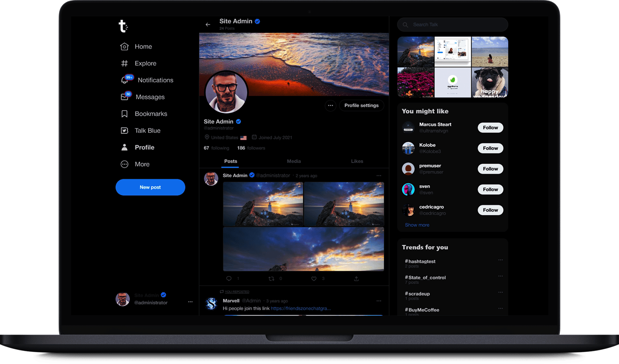
Task: Open Notifications with the 99+ badge
Action: (x=147, y=80)
